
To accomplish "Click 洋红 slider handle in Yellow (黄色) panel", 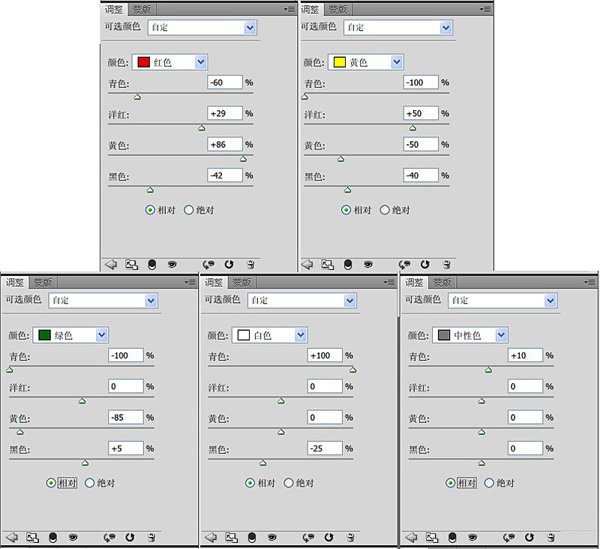I will [x=412, y=128].
